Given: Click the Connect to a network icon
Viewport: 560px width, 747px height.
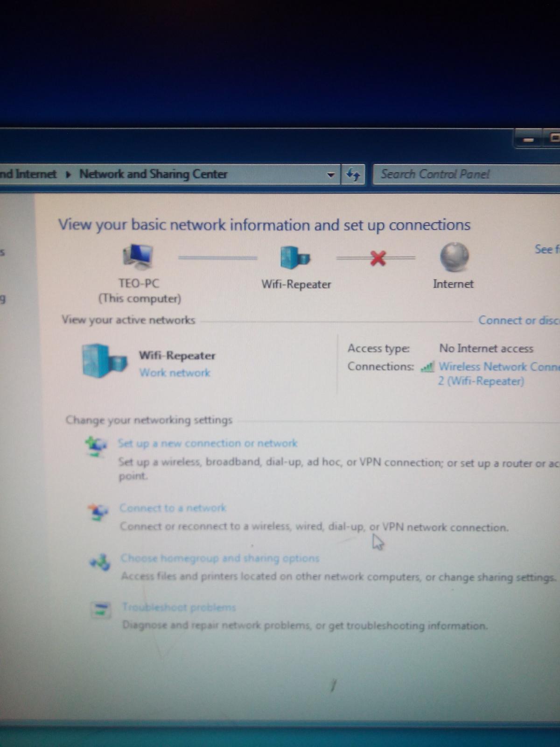Looking at the screenshot, I should [98, 512].
